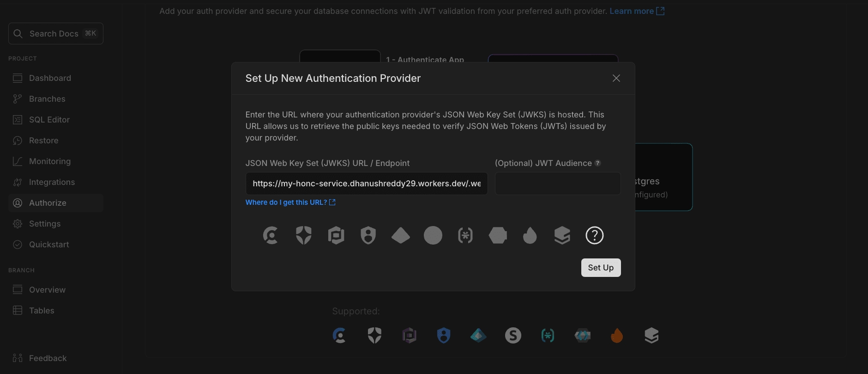Open the Search Docs box
Screen dimensions: 868x374
(55, 34)
